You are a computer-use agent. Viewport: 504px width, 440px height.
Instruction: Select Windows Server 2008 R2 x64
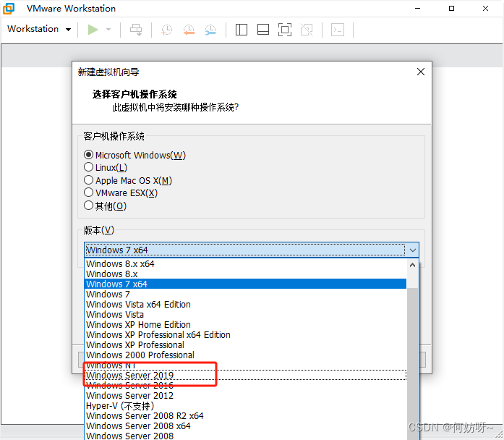[x=246, y=416]
